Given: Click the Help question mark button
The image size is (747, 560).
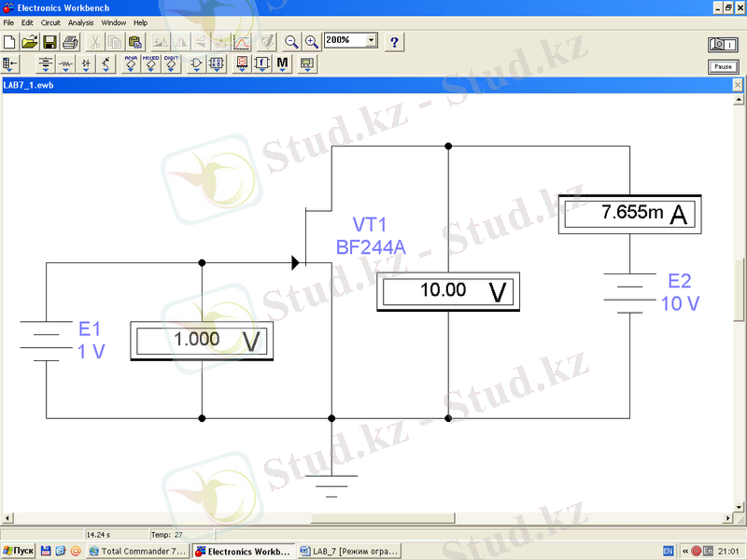Looking at the screenshot, I should click(394, 42).
